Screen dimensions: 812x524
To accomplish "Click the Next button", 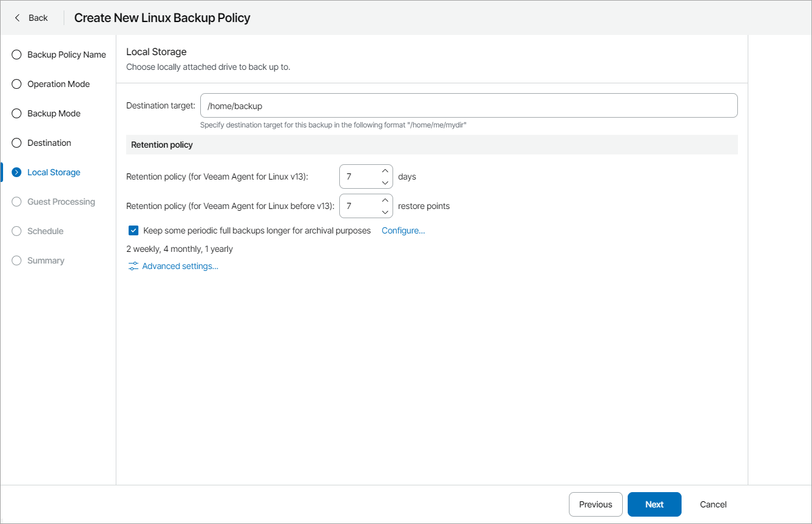I will point(654,504).
